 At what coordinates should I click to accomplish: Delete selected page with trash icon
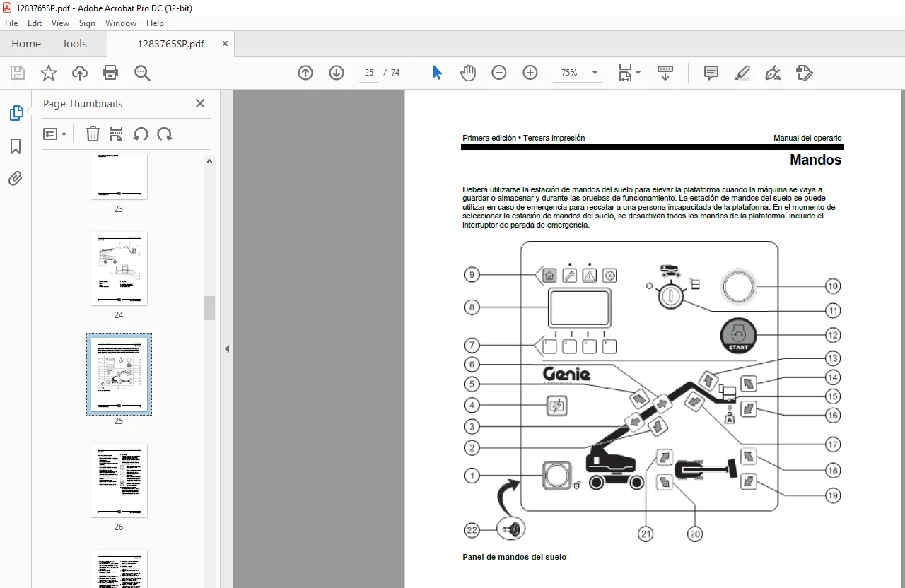click(x=93, y=134)
